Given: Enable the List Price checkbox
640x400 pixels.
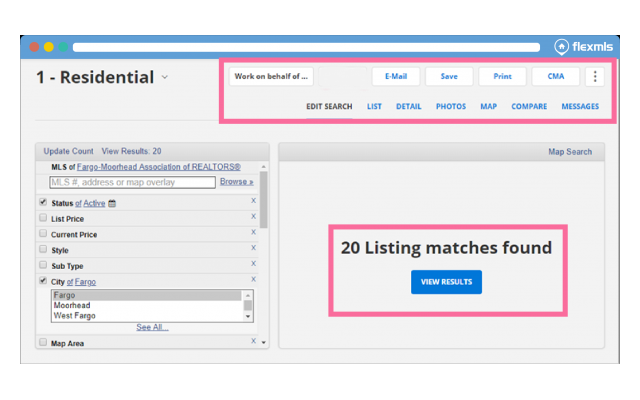Looking at the screenshot, I should coord(42,218).
